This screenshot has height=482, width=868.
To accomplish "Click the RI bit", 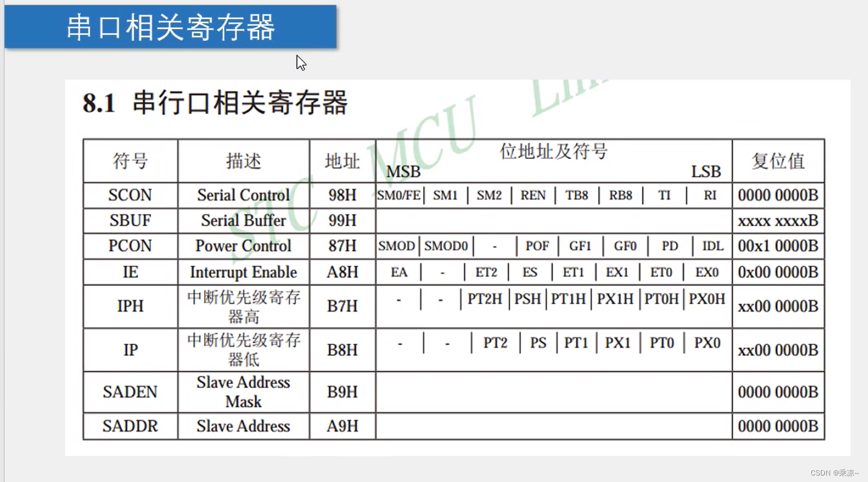I will point(710,196).
